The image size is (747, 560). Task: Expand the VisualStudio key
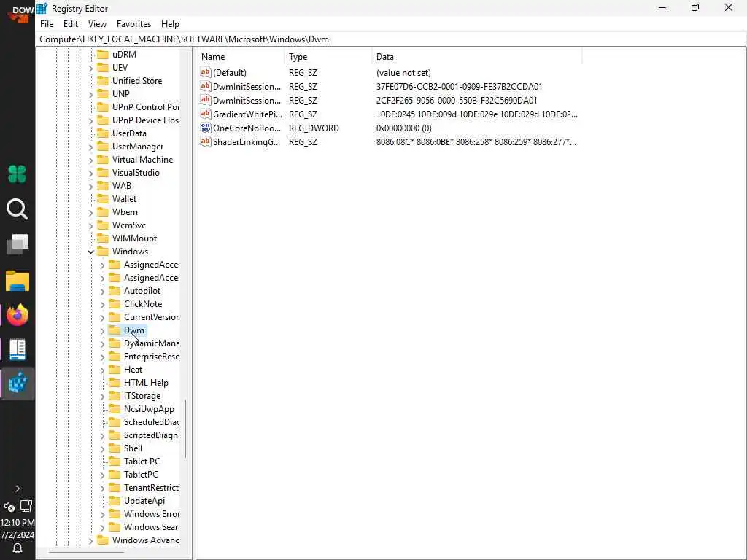click(90, 173)
